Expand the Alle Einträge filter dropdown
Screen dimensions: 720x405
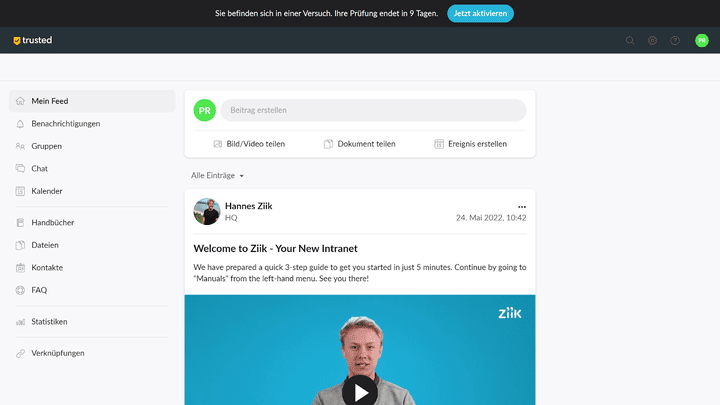(x=217, y=175)
